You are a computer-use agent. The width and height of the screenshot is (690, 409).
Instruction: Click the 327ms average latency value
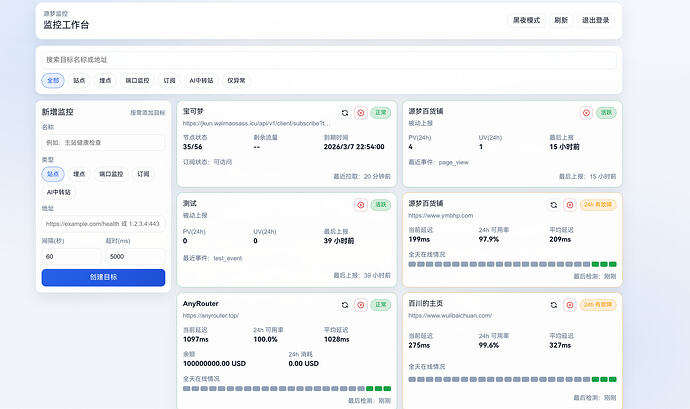point(560,346)
